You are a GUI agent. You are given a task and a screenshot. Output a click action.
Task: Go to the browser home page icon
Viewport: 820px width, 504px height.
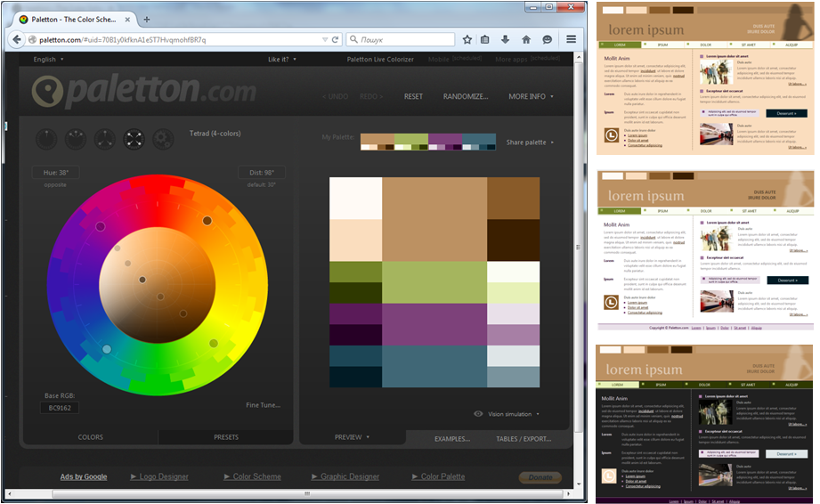click(x=526, y=39)
